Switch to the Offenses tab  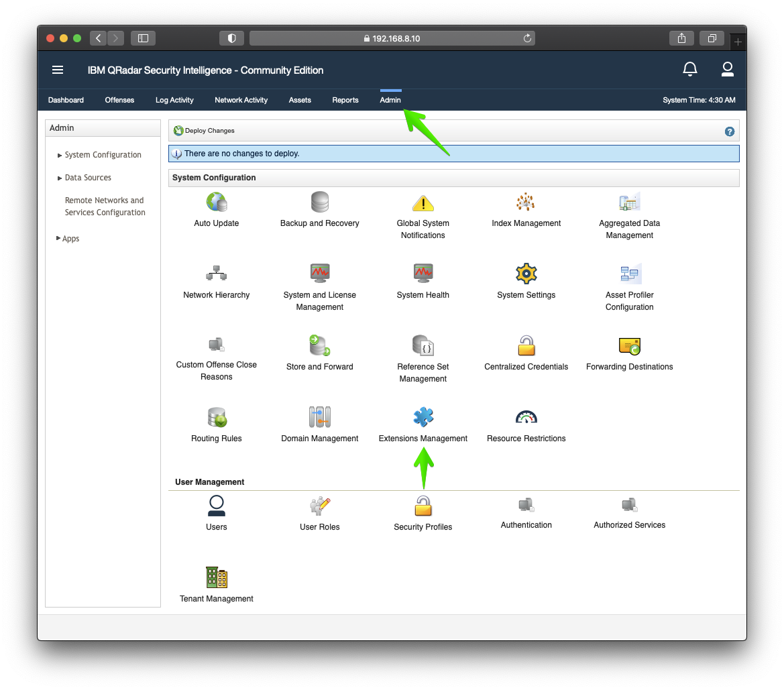pyautogui.click(x=119, y=100)
